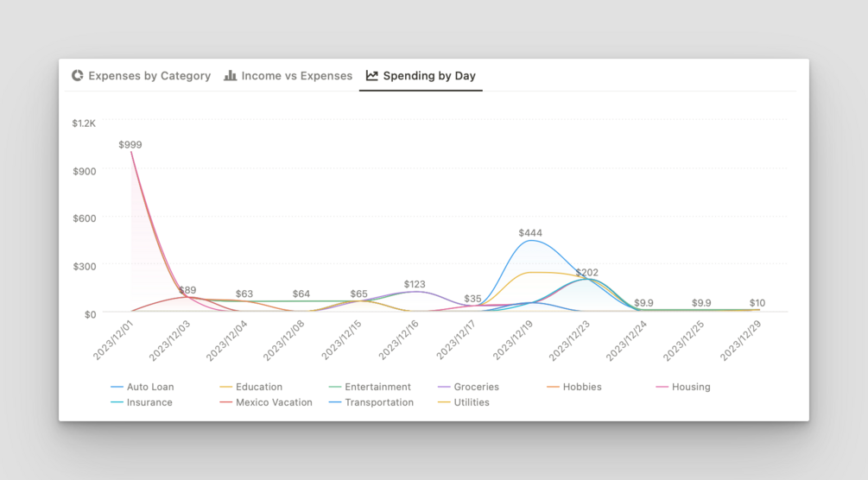Hide the Mexico Vacation legend series
This screenshot has height=480, width=868.
coord(266,402)
